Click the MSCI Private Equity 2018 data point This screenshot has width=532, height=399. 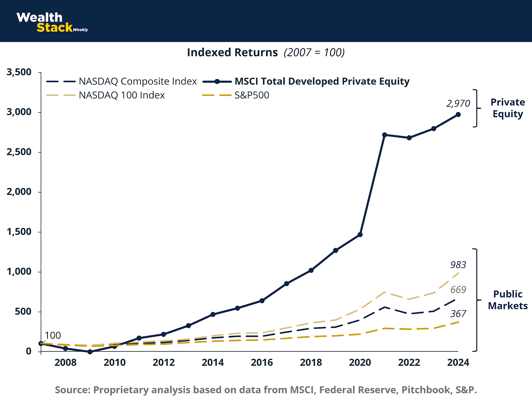311,270
